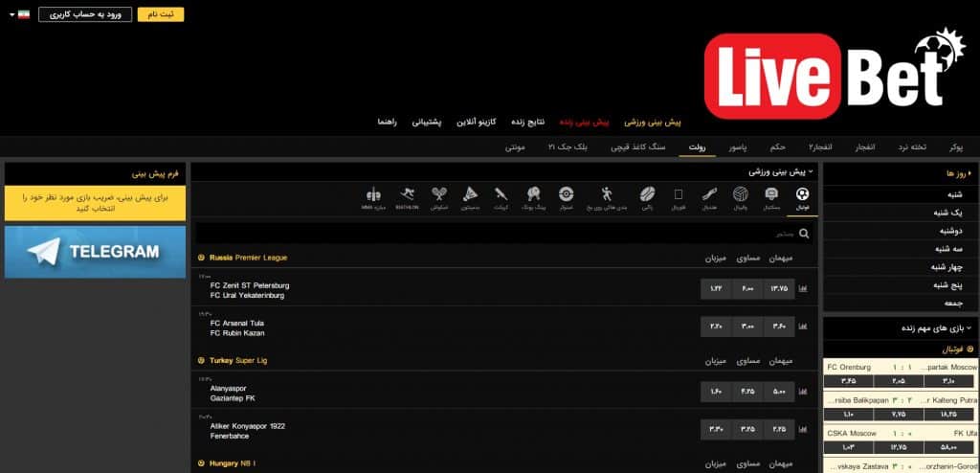Image resolution: width=980 pixels, height=473 pixels.
Task: Select the badminton shuttlecock icon
Action: 471,194
